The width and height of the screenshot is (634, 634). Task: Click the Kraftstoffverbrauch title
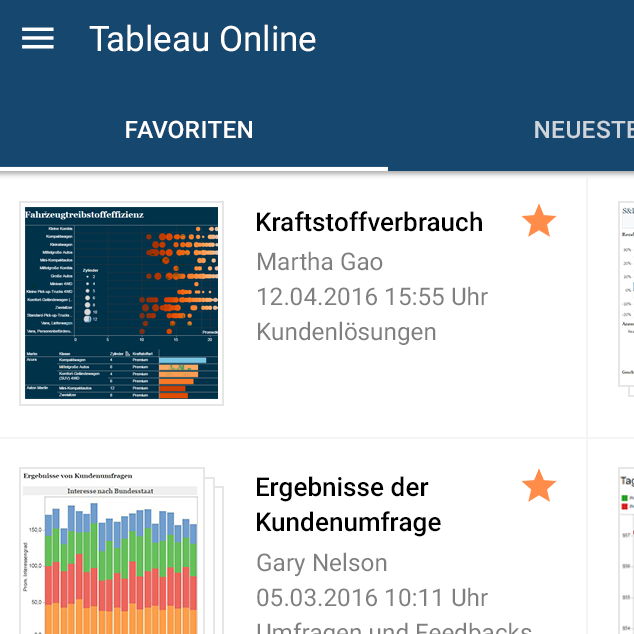tap(369, 222)
